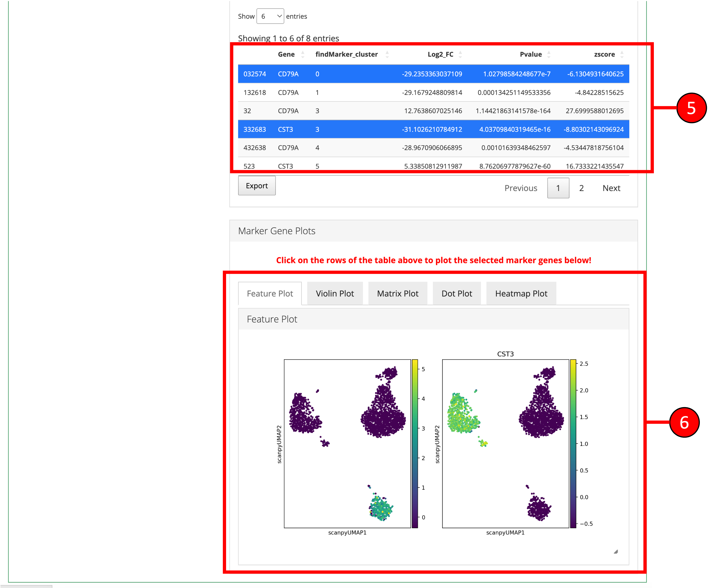Go to page 2 of table
Screen dimensions: 708x588
pyautogui.click(x=581, y=188)
